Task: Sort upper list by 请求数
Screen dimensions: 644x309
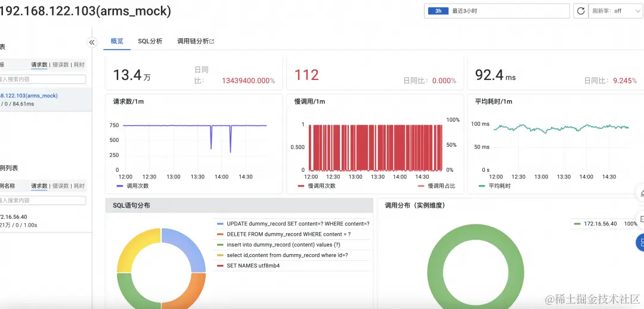Action: click(x=39, y=64)
